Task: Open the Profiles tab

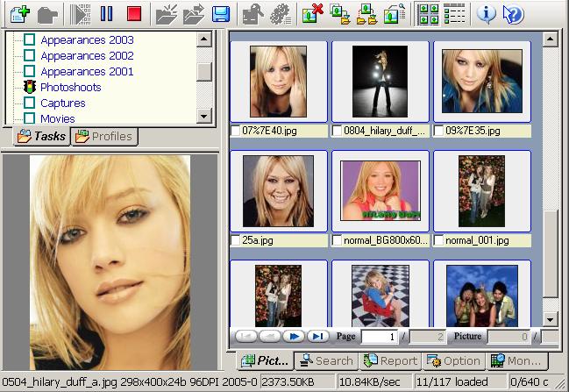Action: (103, 137)
